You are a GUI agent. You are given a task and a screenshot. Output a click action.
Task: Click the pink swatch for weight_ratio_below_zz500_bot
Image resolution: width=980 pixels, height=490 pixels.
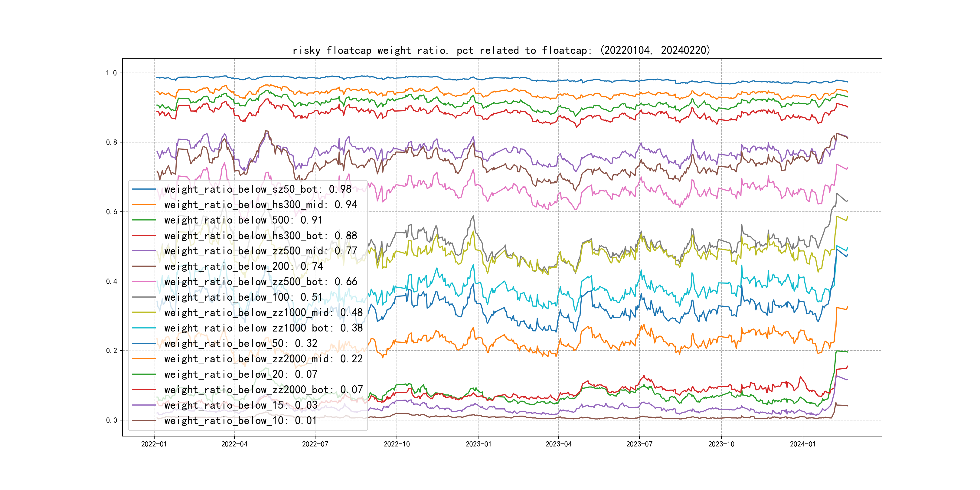tap(144, 282)
